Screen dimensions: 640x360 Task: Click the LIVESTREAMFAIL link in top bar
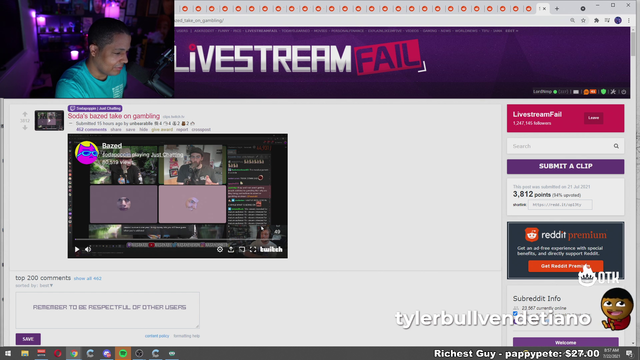pos(261,31)
